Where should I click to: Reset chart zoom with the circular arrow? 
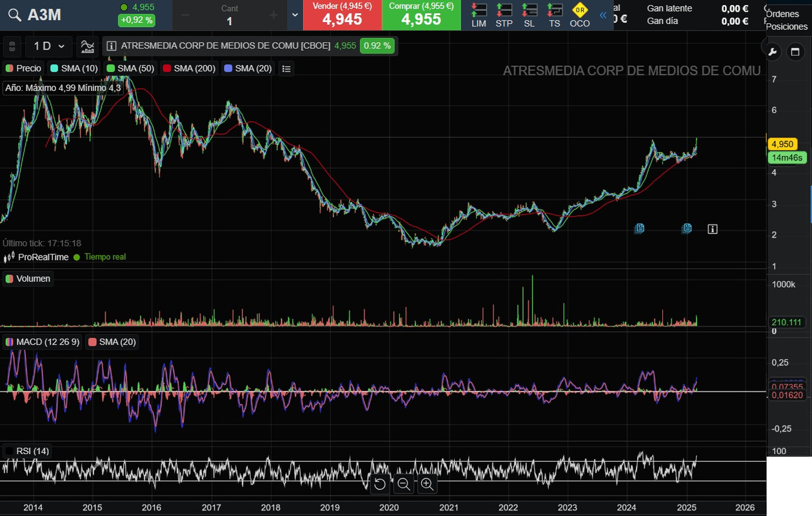coord(380,484)
